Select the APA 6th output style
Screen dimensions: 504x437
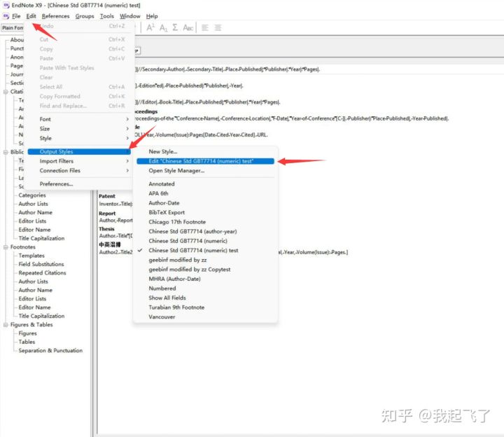[x=205, y=193]
